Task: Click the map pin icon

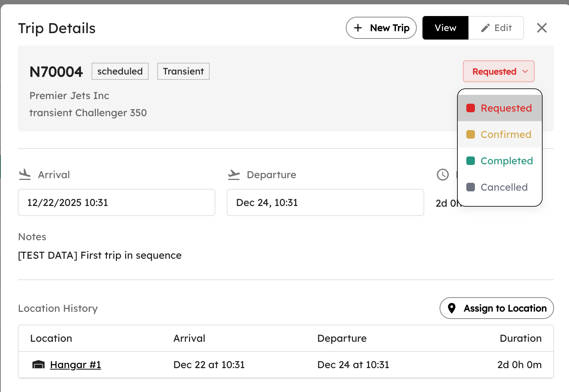Action: [452, 308]
